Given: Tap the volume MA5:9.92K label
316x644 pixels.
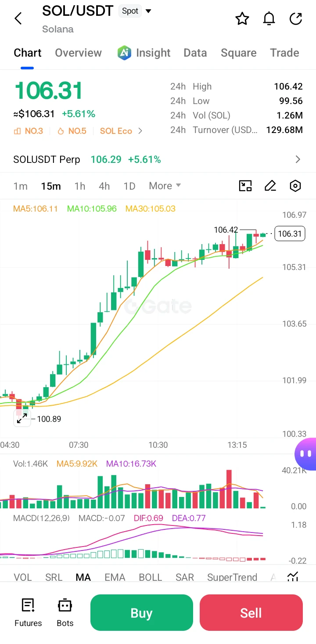Looking at the screenshot, I should [x=77, y=464].
